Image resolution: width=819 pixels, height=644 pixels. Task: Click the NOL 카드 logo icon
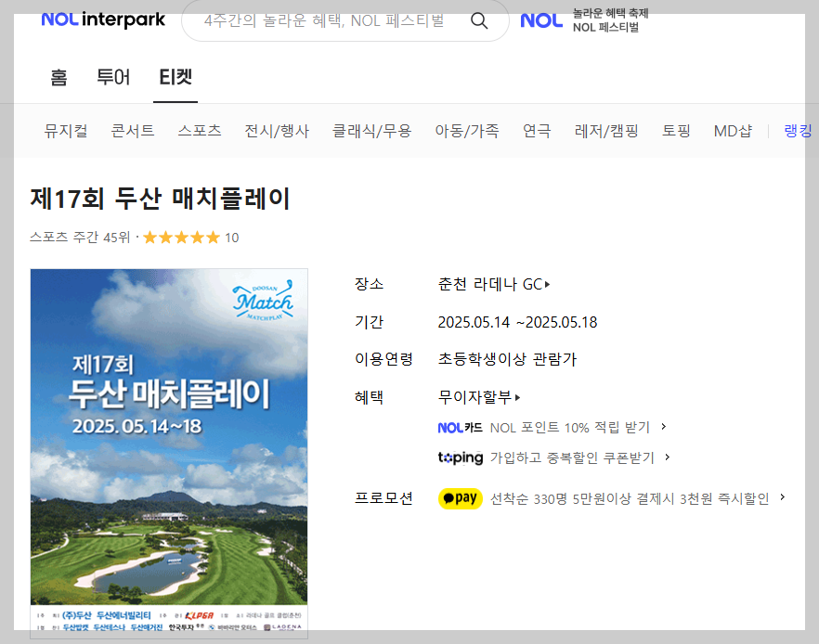461,428
